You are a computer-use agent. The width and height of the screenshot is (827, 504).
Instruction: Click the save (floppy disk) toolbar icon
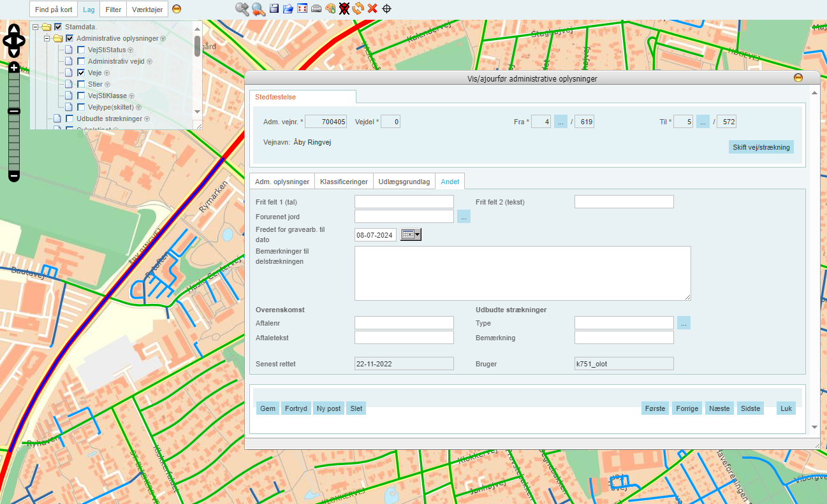click(274, 9)
